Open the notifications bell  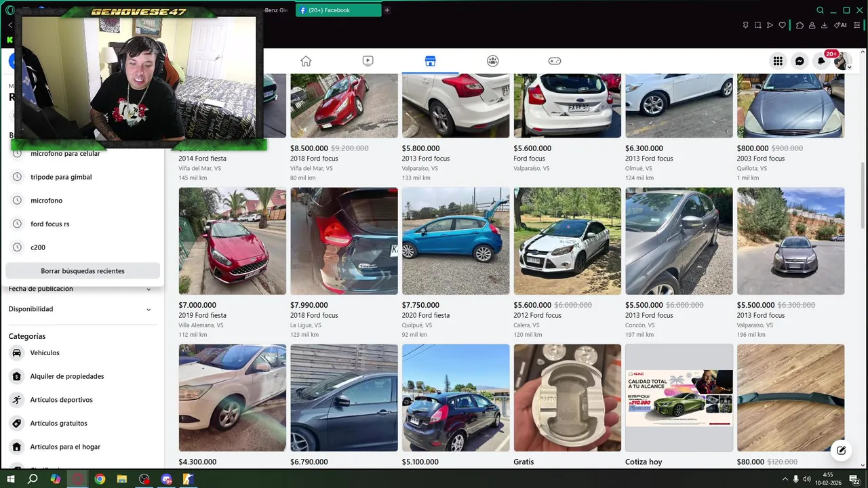point(821,61)
